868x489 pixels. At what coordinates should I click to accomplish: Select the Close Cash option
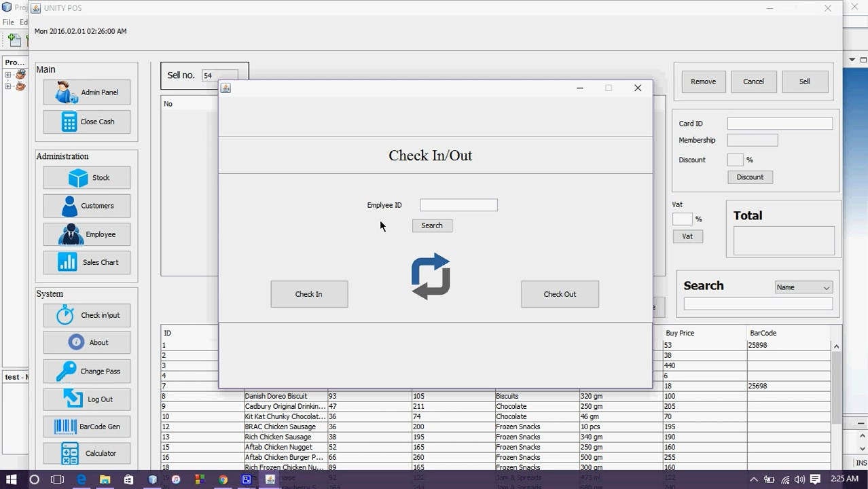(x=86, y=122)
